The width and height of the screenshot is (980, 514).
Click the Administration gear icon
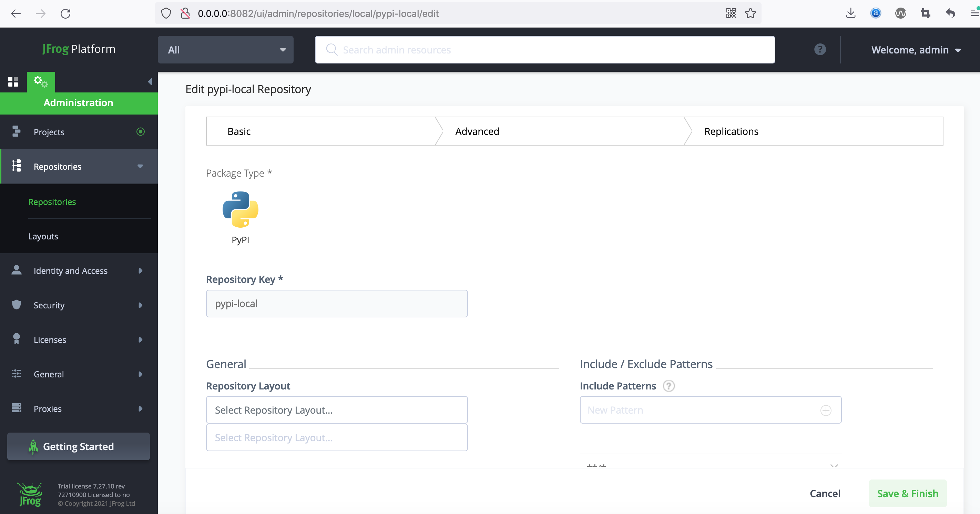[x=41, y=82]
